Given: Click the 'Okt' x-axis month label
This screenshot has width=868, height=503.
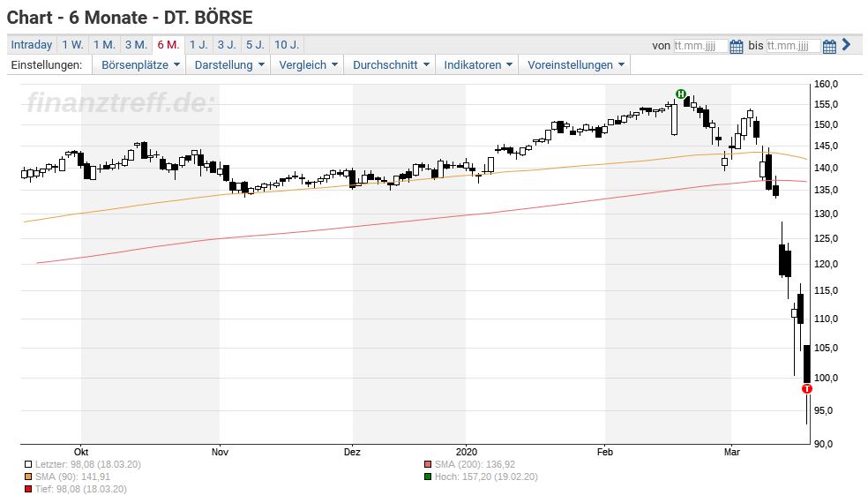Looking at the screenshot, I should pos(81,452).
